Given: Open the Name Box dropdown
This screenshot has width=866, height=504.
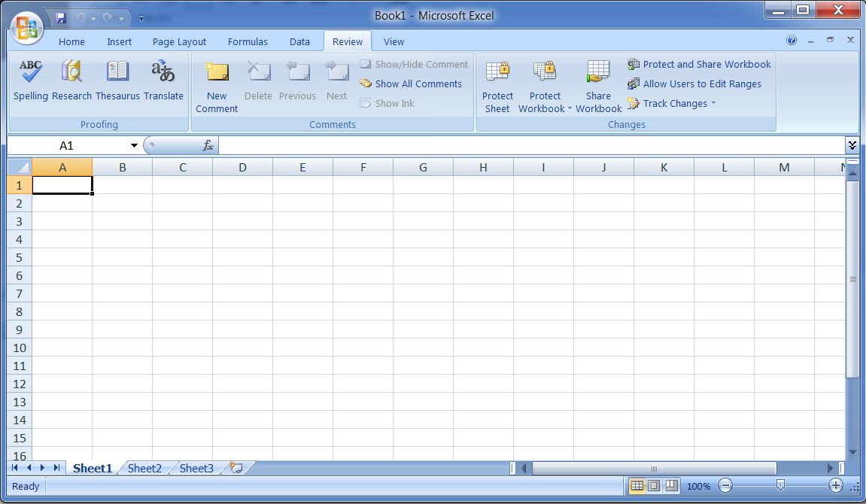Looking at the screenshot, I should click(135, 145).
